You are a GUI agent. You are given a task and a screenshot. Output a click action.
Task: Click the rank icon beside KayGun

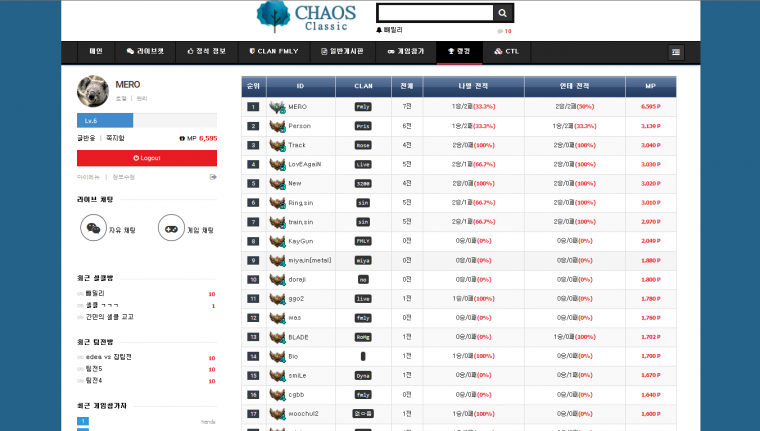point(277,241)
